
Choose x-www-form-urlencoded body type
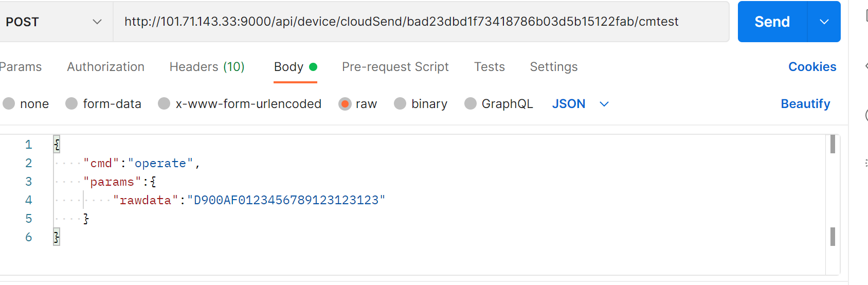tap(165, 104)
